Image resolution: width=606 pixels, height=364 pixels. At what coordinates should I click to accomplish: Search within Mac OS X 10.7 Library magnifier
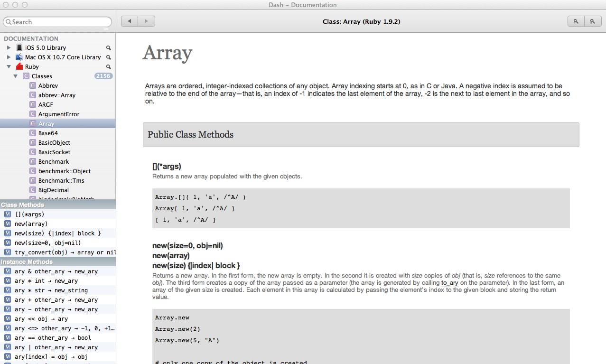(108, 57)
